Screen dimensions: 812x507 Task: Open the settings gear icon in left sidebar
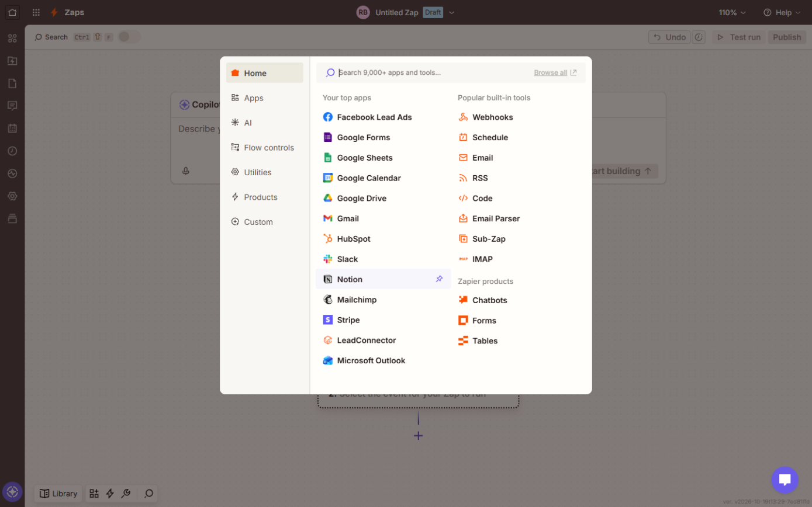pyautogui.click(x=12, y=196)
